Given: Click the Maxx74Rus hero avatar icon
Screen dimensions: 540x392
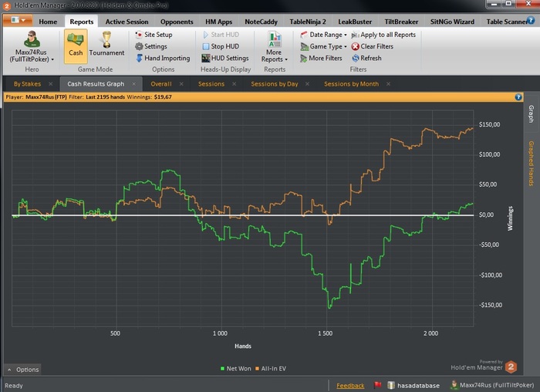Looking at the screenshot, I should (x=32, y=39).
